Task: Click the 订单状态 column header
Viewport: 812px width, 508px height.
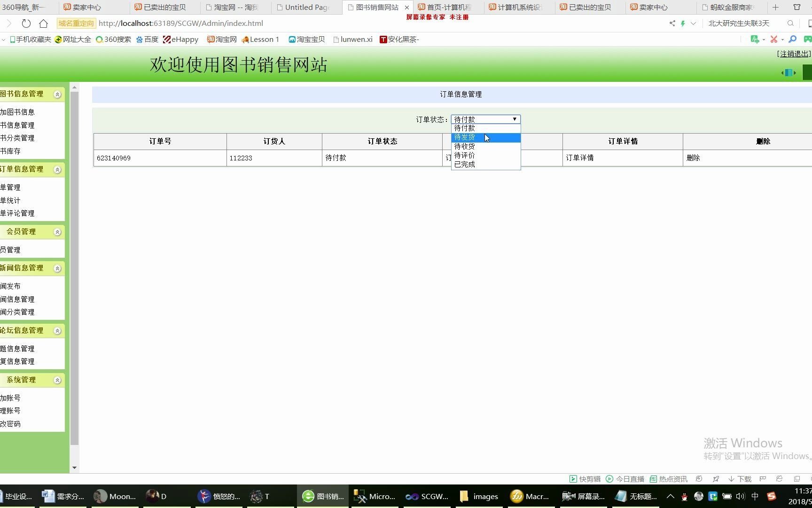Action: tap(383, 141)
